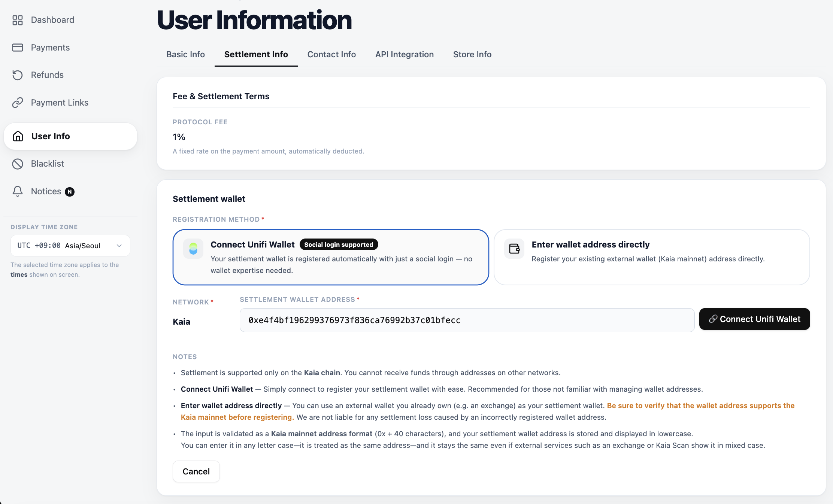Click the NOTES label
Image resolution: width=833 pixels, height=504 pixels.
point(185,357)
